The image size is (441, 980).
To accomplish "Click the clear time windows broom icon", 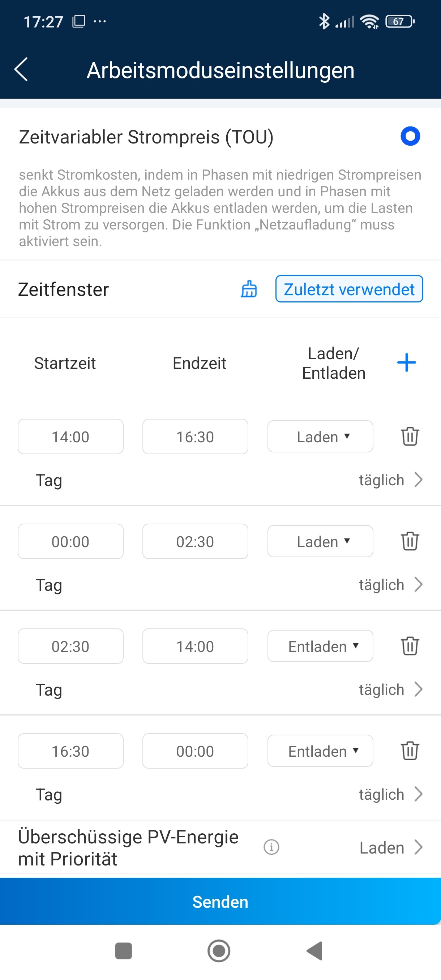I will 249,289.
